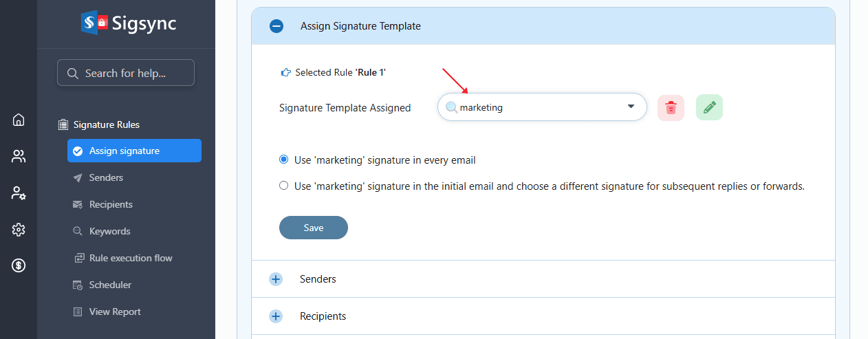Screen dimensions: 868x339
Task: Open the dollar billing icon
Action: 19,265
